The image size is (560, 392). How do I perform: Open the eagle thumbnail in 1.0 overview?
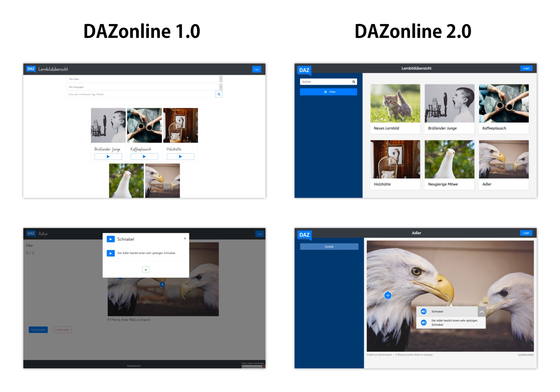[x=163, y=181]
